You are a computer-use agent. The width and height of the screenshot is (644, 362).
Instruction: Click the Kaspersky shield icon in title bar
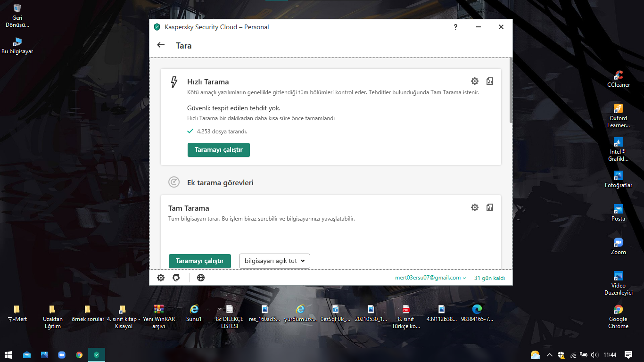coord(157,27)
